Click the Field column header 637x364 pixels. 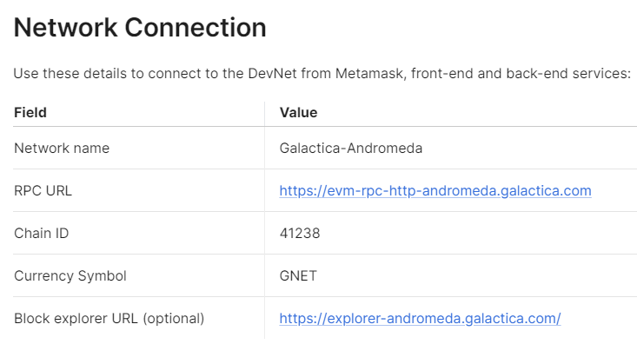pyautogui.click(x=30, y=113)
